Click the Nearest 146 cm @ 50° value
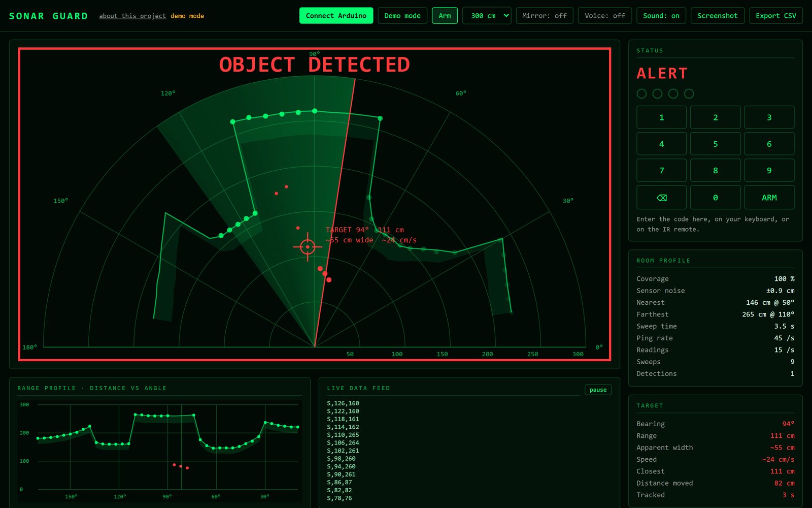812x508 pixels. pos(770,302)
